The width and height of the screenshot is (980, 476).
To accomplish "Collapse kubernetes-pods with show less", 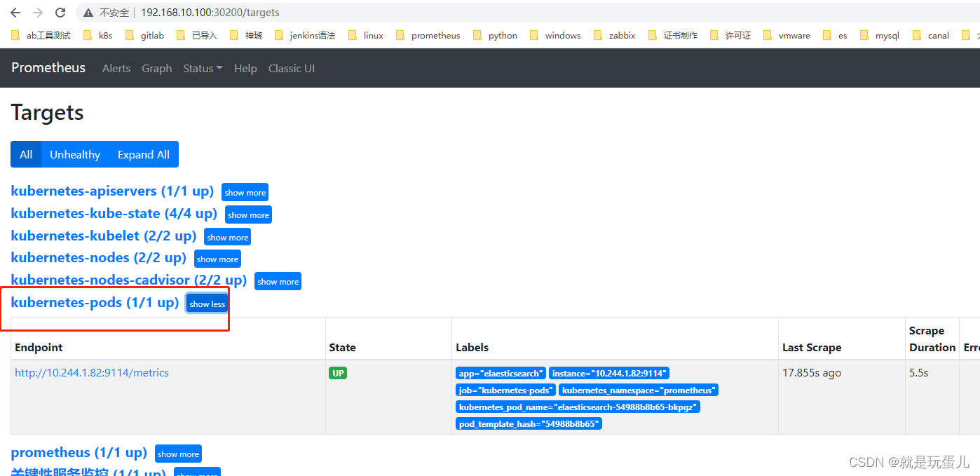I will pyautogui.click(x=207, y=304).
